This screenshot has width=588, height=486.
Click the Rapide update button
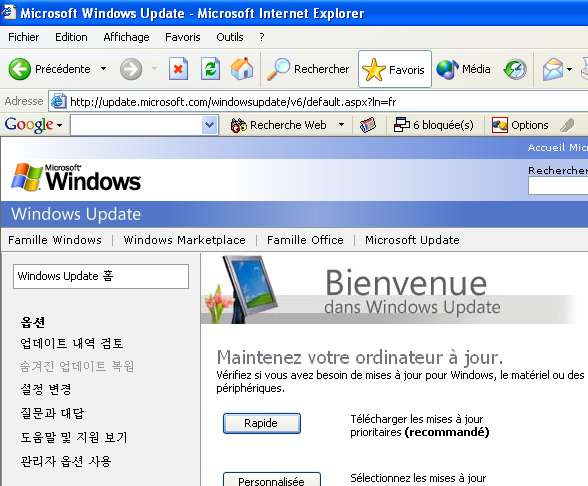(x=262, y=423)
